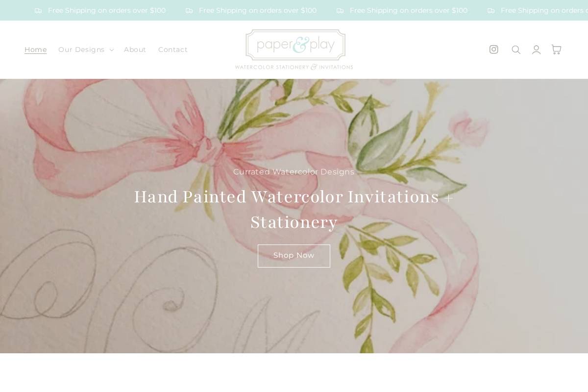This screenshot has width=588, height=392.
Task: Go to the Home nav link
Action: [36, 49]
